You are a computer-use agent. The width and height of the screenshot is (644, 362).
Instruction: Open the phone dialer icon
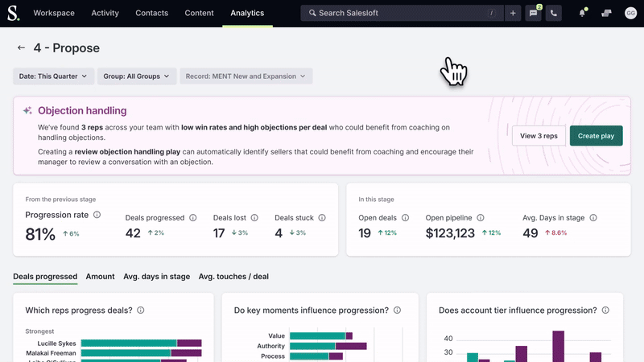[553, 13]
